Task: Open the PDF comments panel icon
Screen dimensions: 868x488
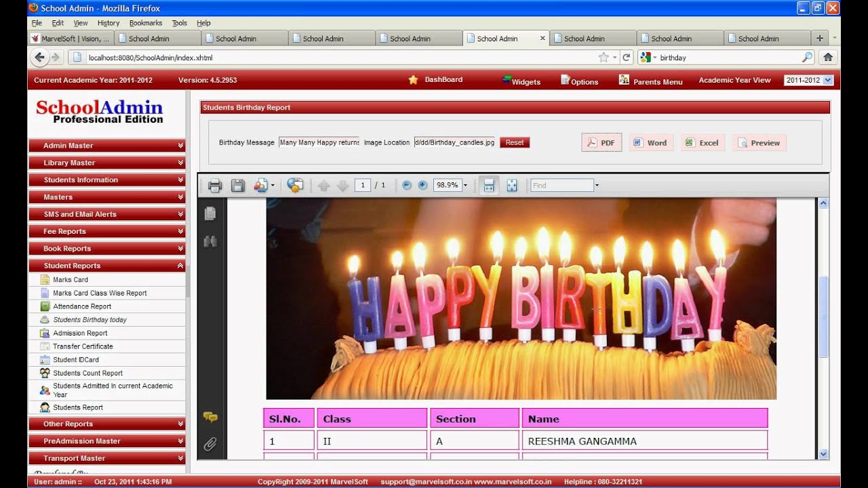Action: (210, 418)
